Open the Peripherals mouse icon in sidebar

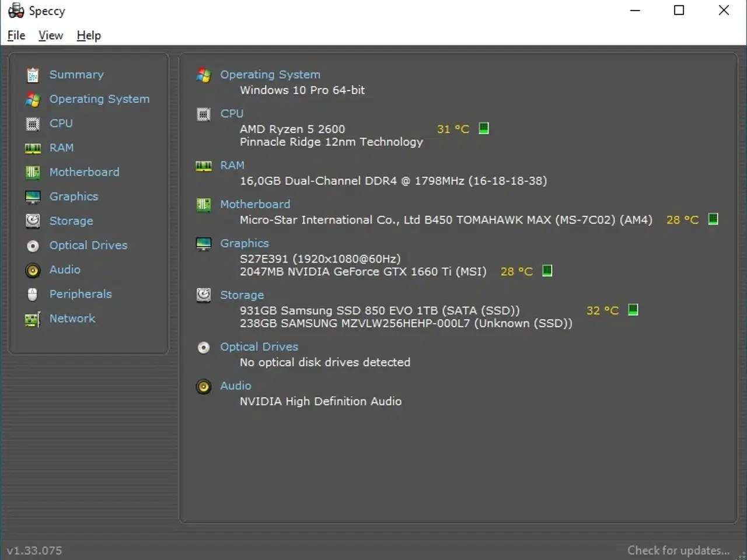click(33, 295)
